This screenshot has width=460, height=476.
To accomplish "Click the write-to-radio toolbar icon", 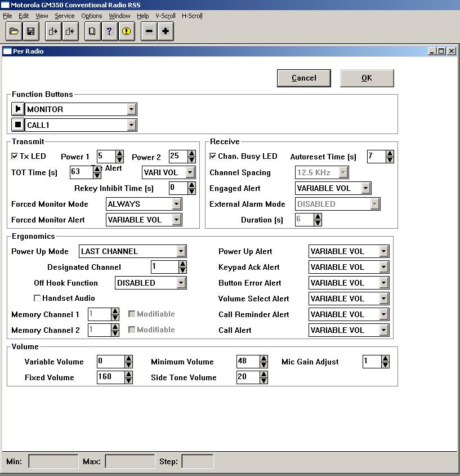I will (70, 32).
